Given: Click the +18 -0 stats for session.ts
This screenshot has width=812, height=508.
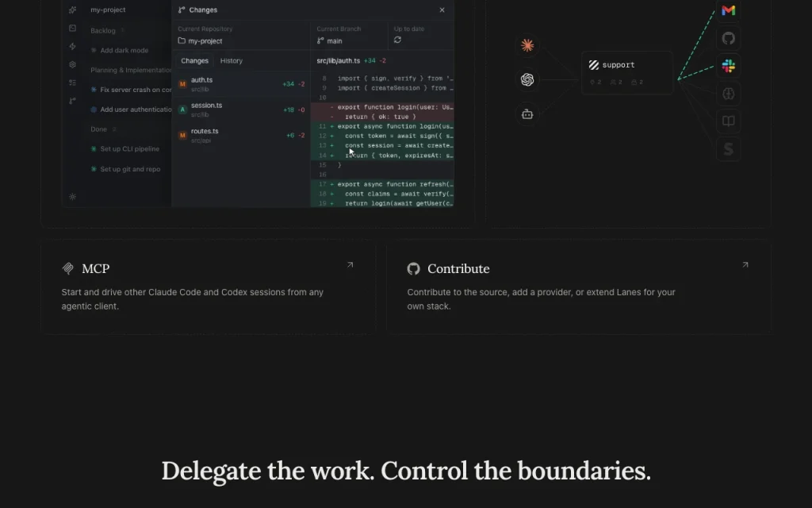Looking at the screenshot, I should [294, 110].
